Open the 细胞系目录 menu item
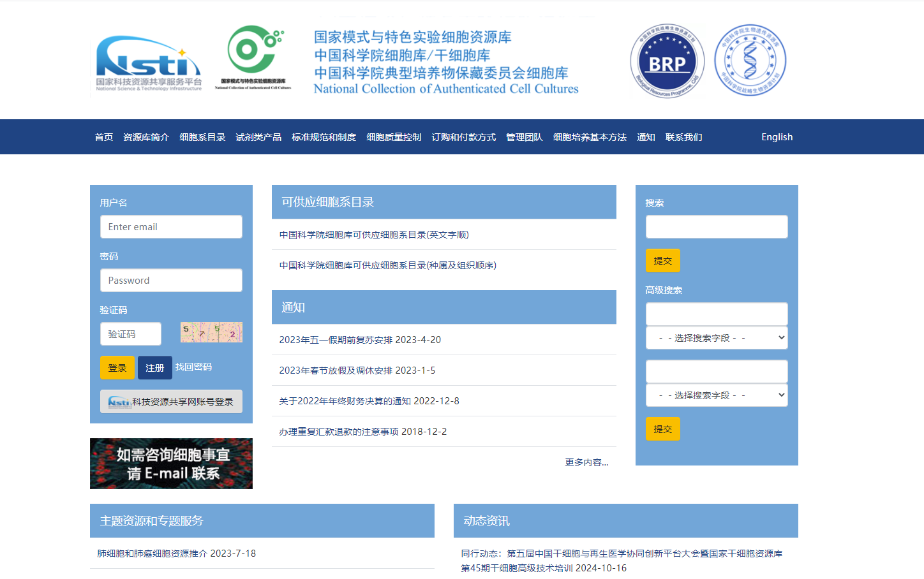 (x=202, y=137)
